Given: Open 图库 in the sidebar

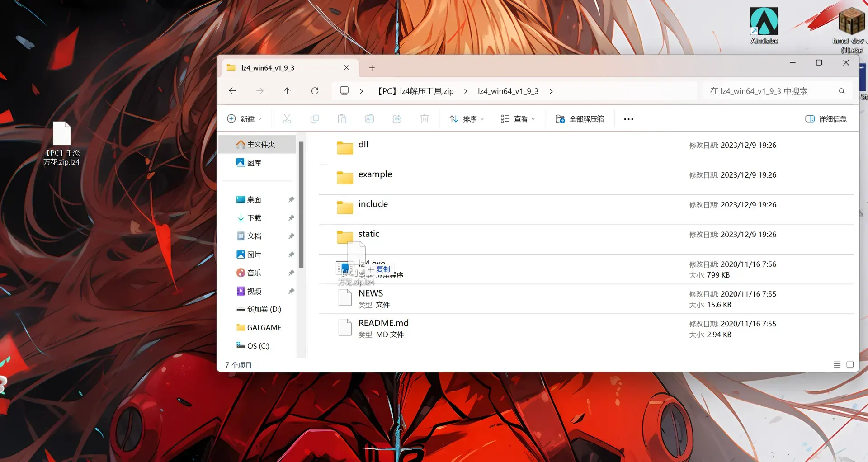Looking at the screenshot, I should [257, 163].
